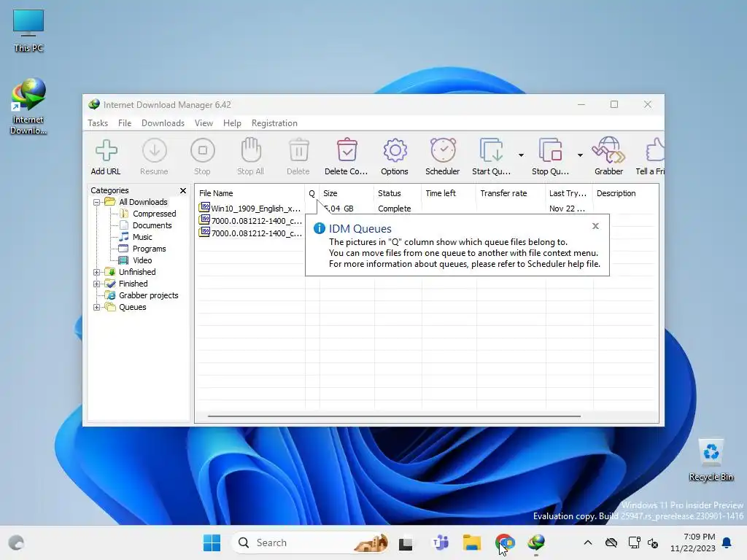Viewport: 747px width, 560px height.
Task: Open the Tasks menu
Action: click(x=98, y=122)
